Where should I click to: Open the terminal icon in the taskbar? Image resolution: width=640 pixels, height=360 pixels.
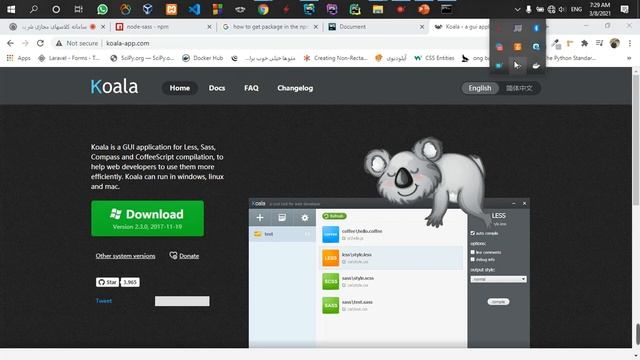[446, 9]
